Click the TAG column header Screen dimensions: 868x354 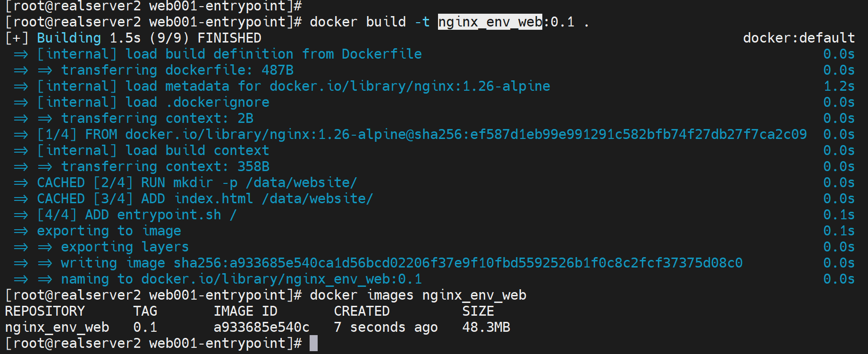point(145,311)
